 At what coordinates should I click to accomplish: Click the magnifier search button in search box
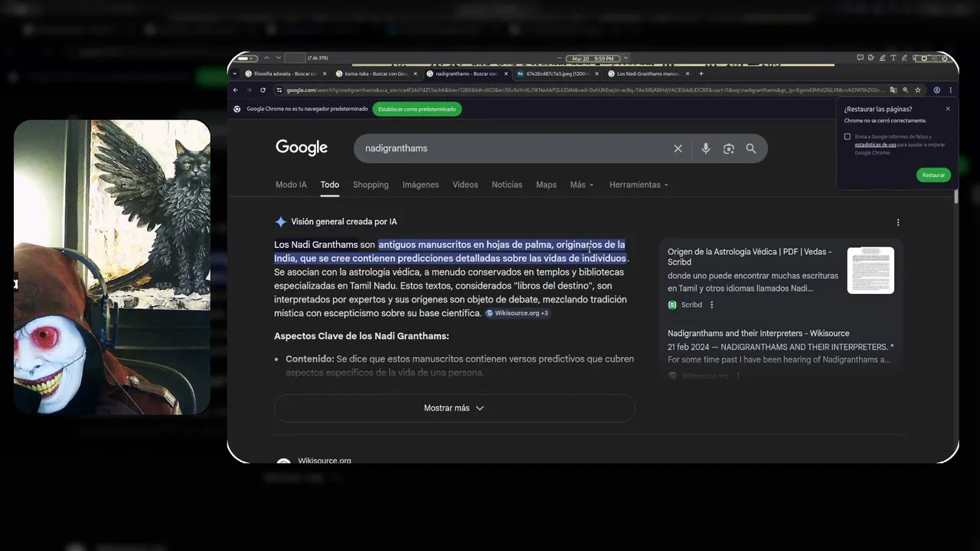pos(751,148)
